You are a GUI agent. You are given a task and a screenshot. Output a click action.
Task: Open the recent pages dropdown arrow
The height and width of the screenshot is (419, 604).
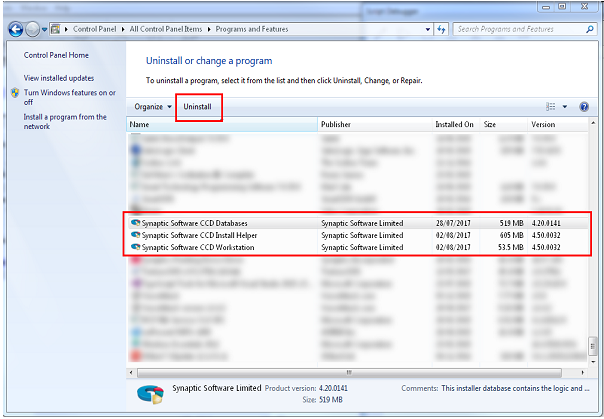(44, 30)
